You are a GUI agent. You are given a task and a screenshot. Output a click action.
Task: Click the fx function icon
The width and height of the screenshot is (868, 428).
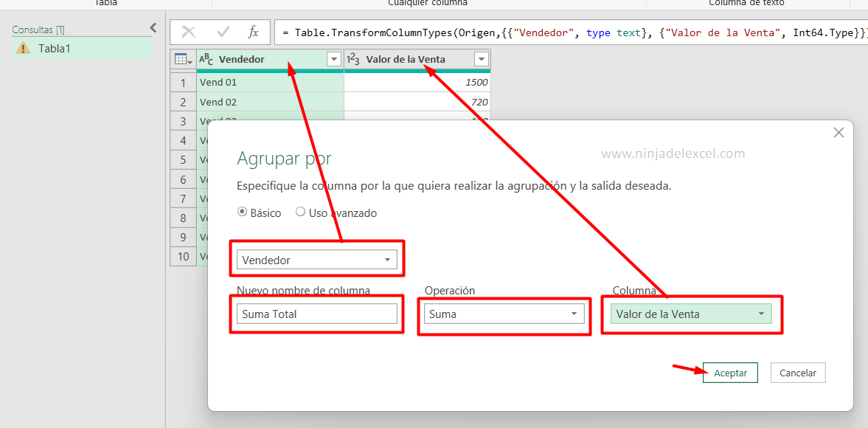pos(253,32)
